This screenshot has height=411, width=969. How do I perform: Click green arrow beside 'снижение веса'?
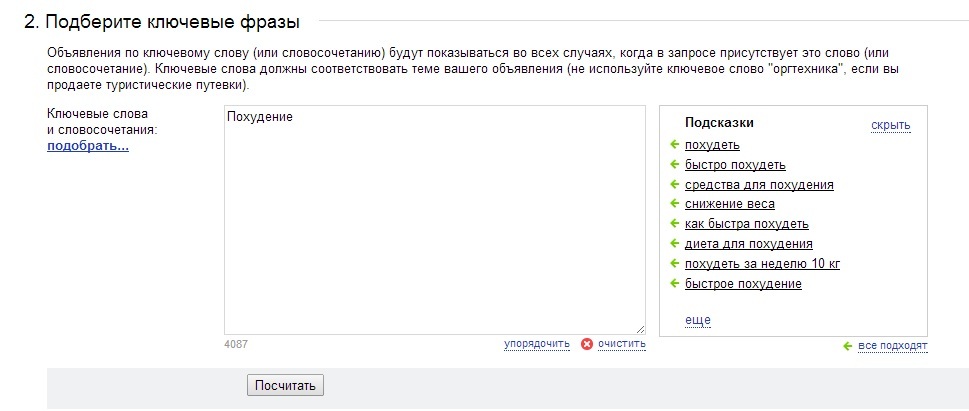674,204
